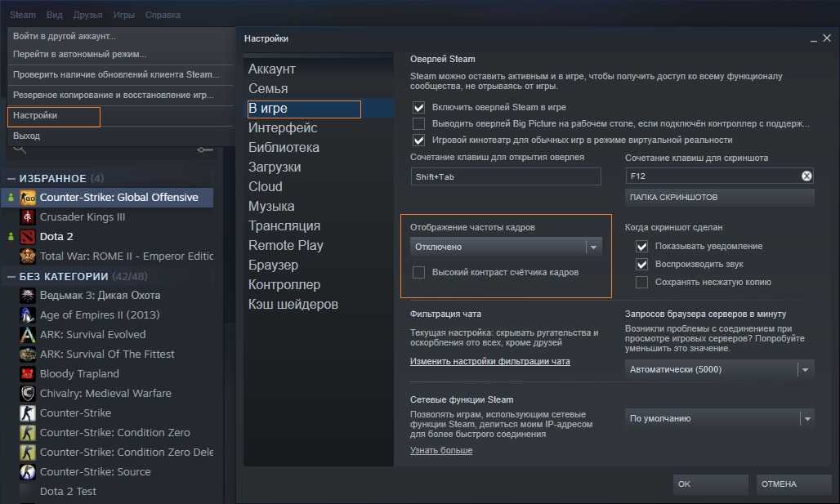
Task: Open Изменить настройки фильтрации чата link
Action: pyautogui.click(x=490, y=362)
